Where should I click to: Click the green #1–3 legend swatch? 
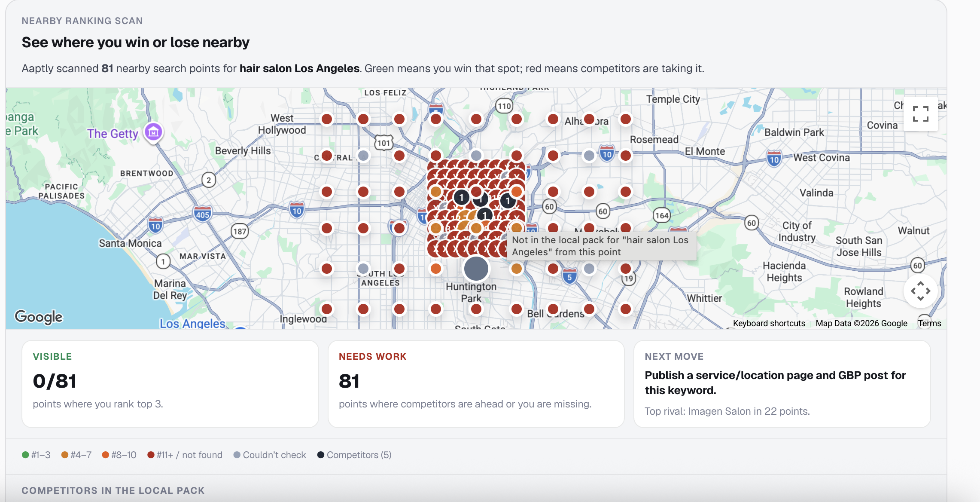(25, 455)
